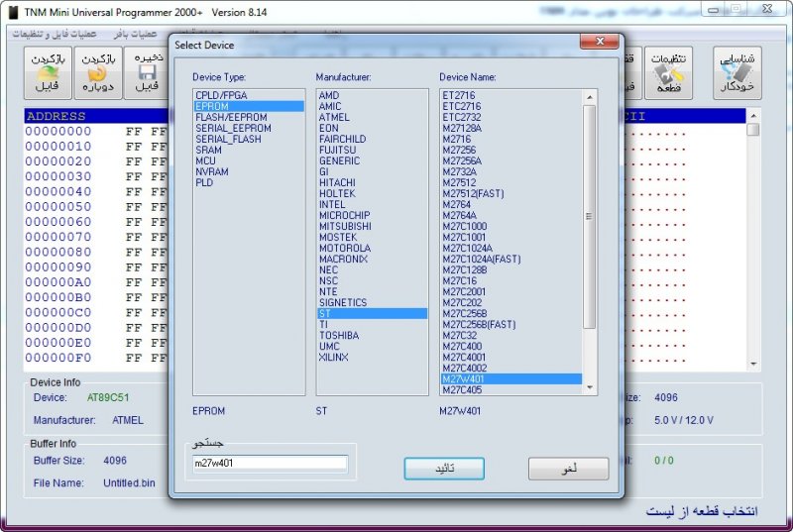Screen dimensions: 793x532
Task: Select PLD device type
Action: [x=249, y=183]
